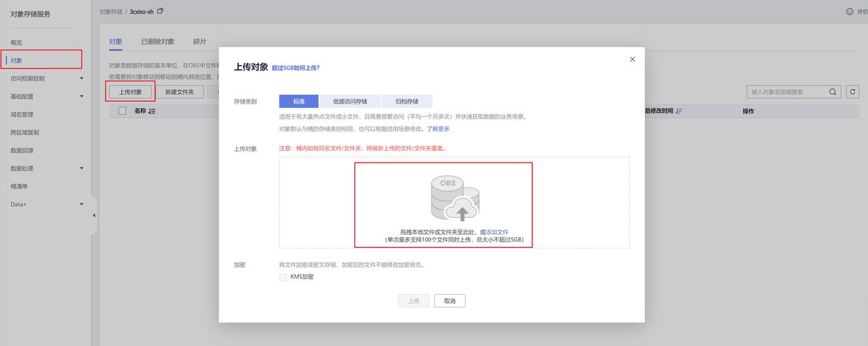Switch to the 已删除对象 tab

pos(158,42)
